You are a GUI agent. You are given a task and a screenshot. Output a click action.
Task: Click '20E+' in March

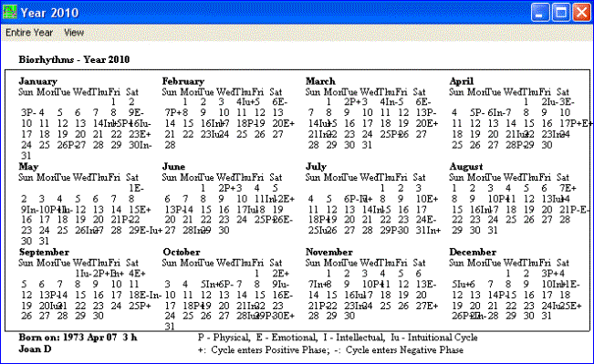[x=427, y=123]
